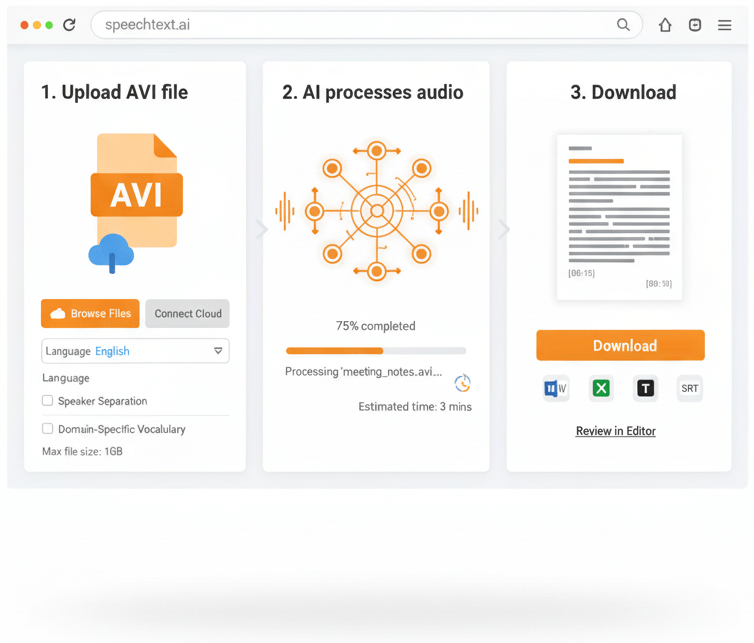
Task: Open the browser extension icon next to home
Action: point(695,25)
